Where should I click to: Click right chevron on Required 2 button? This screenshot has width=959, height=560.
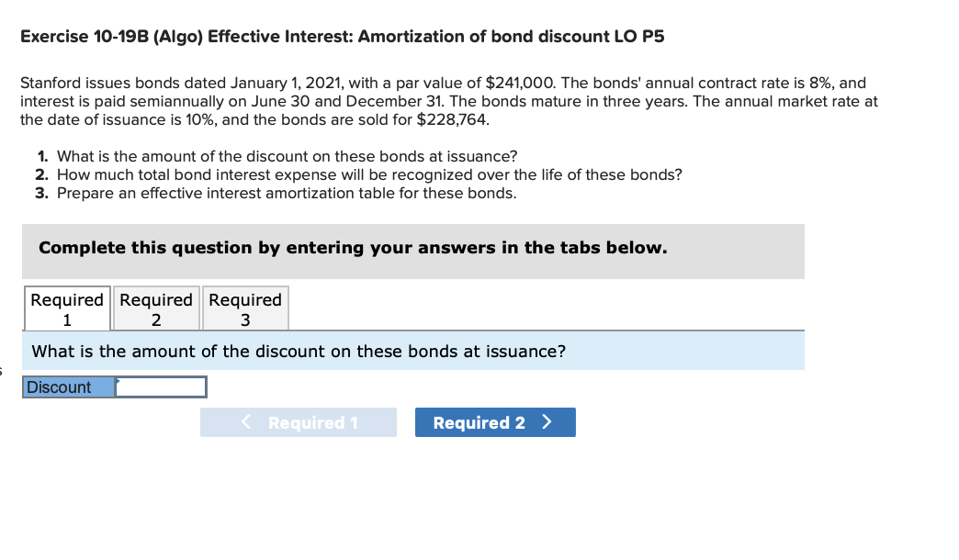tap(547, 422)
